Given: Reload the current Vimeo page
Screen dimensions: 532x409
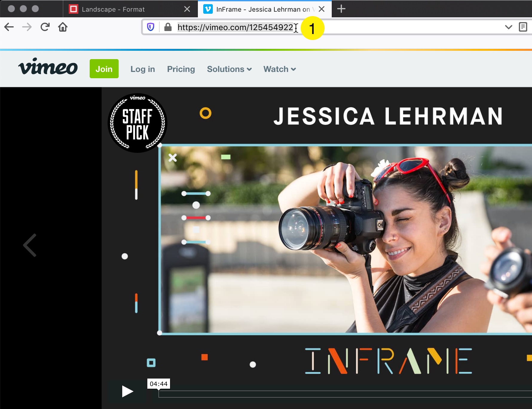Looking at the screenshot, I should [x=45, y=27].
